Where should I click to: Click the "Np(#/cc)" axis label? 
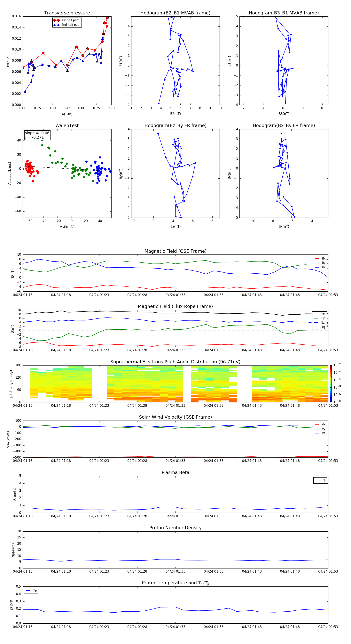coord(13,550)
